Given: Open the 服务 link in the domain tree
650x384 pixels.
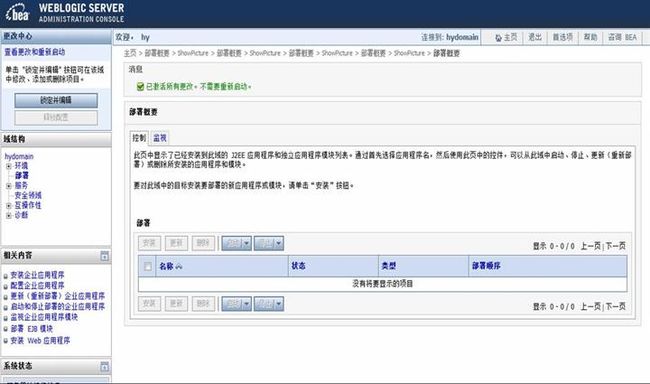Looking at the screenshot, I should pos(22,186).
